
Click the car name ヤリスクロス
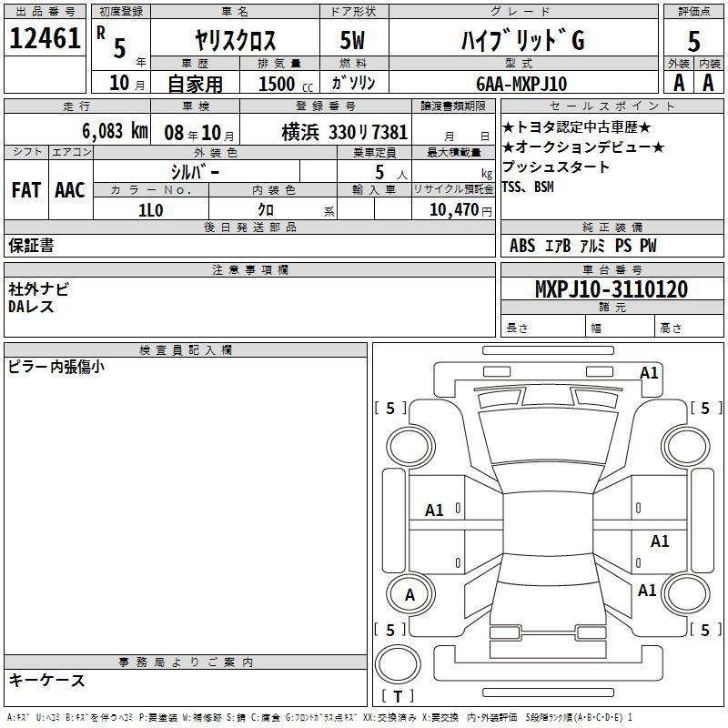(236, 41)
